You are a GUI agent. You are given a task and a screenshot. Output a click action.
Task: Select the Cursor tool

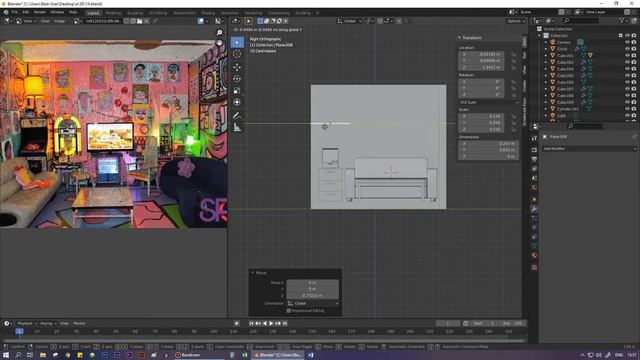pyautogui.click(x=237, y=54)
